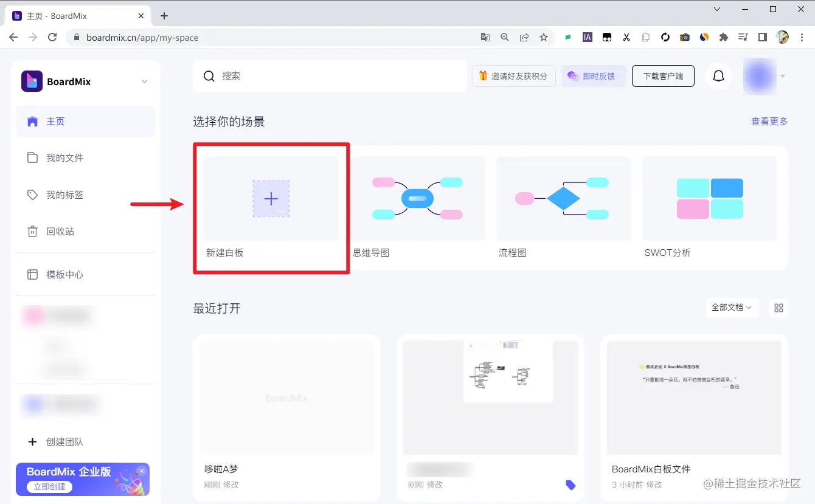The image size is (815, 504).
Task: Create a board with 新建白板
Action: click(271, 208)
